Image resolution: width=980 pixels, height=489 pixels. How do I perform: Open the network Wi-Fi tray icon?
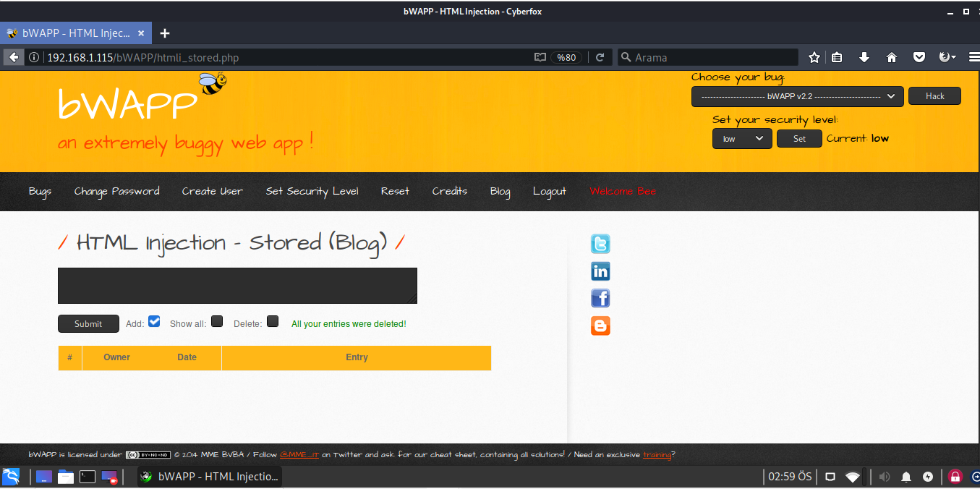[x=853, y=477]
